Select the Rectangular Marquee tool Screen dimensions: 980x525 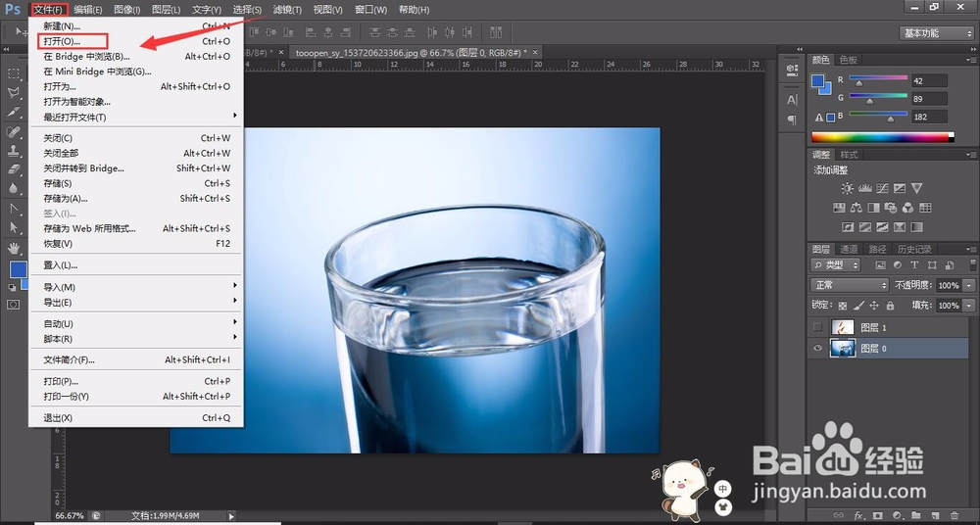click(x=13, y=73)
